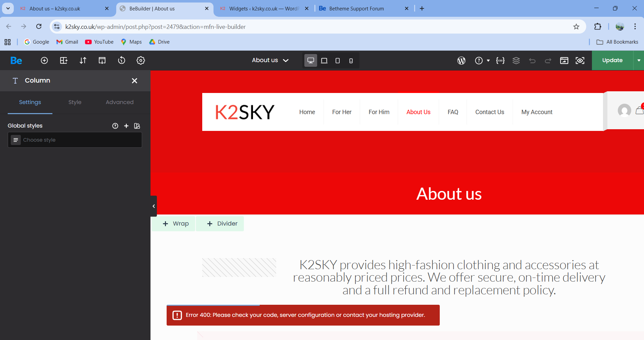
Task: Click the Divider add button
Action: pyautogui.click(x=220, y=224)
